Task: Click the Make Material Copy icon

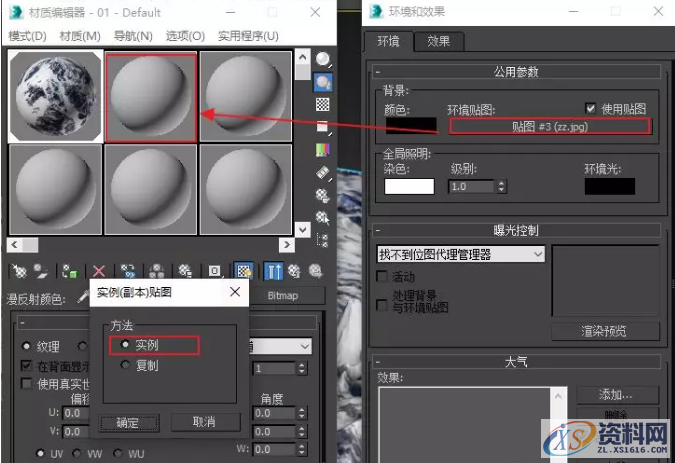Action: 128,271
